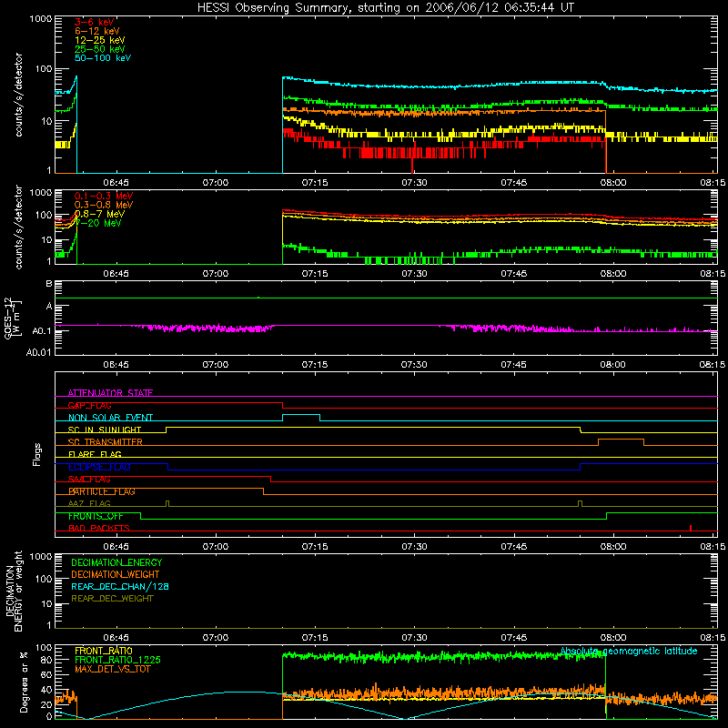728x728 pixels.
Task: Click the Flags axis label
Action: pos(36,454)
